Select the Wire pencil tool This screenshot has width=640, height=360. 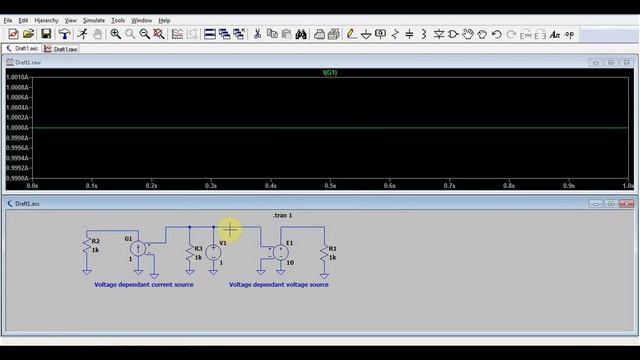coord(351,34)
